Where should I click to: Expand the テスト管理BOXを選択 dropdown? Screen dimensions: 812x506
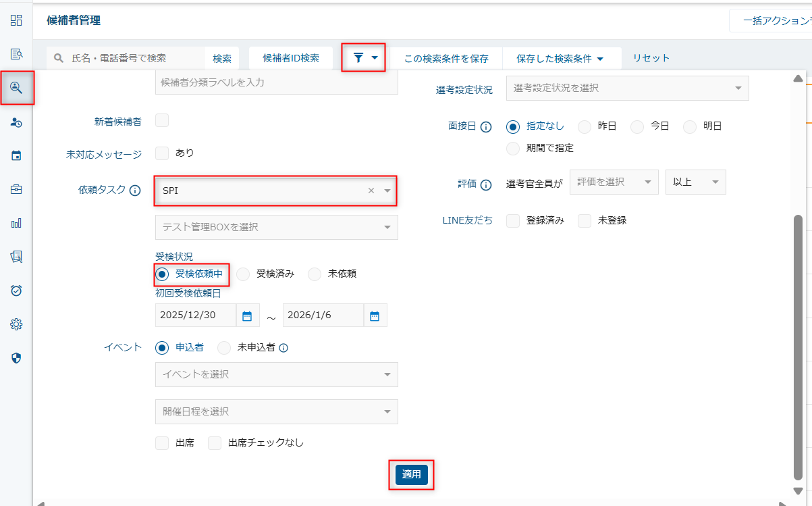[x=276, y=227]
